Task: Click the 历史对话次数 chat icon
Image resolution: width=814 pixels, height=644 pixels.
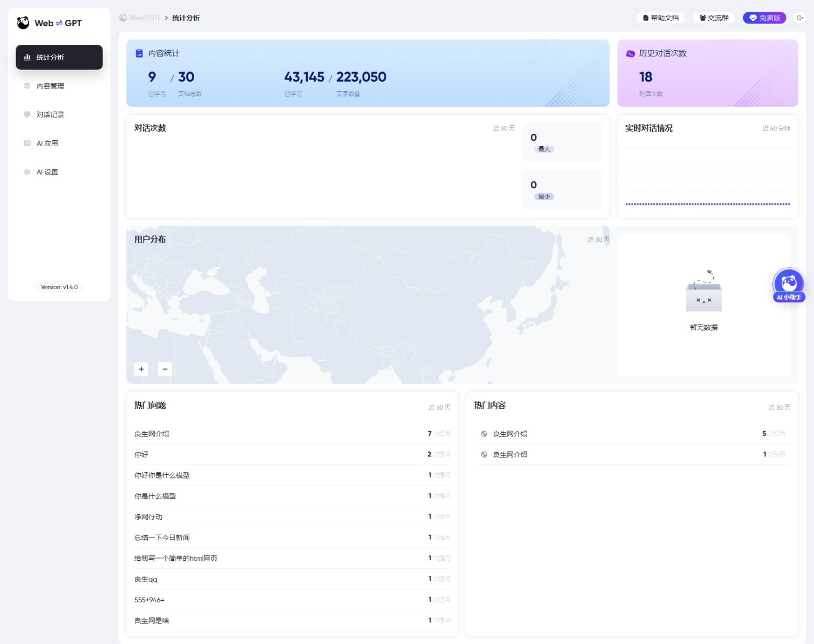Action: [x=630, y=53]
